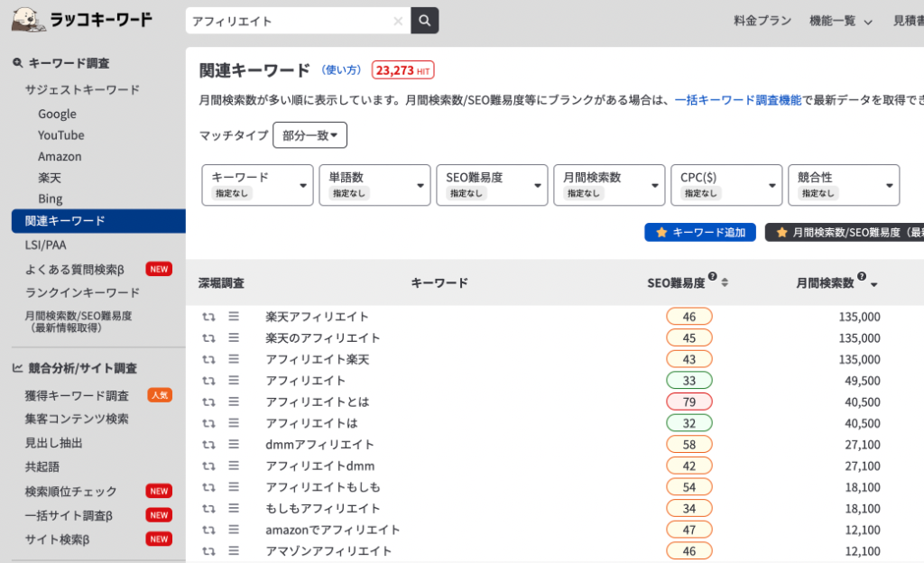Open the マッチタイプ 部分一致 dropdown
Image resolution: width=924 pixels, height=563 pixels.
[310, 135]
